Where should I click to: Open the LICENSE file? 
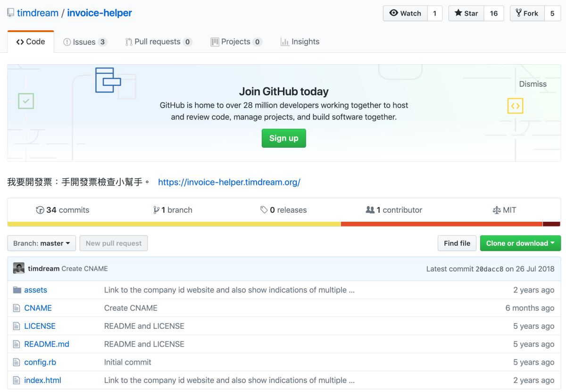click(x=40, y=326)
